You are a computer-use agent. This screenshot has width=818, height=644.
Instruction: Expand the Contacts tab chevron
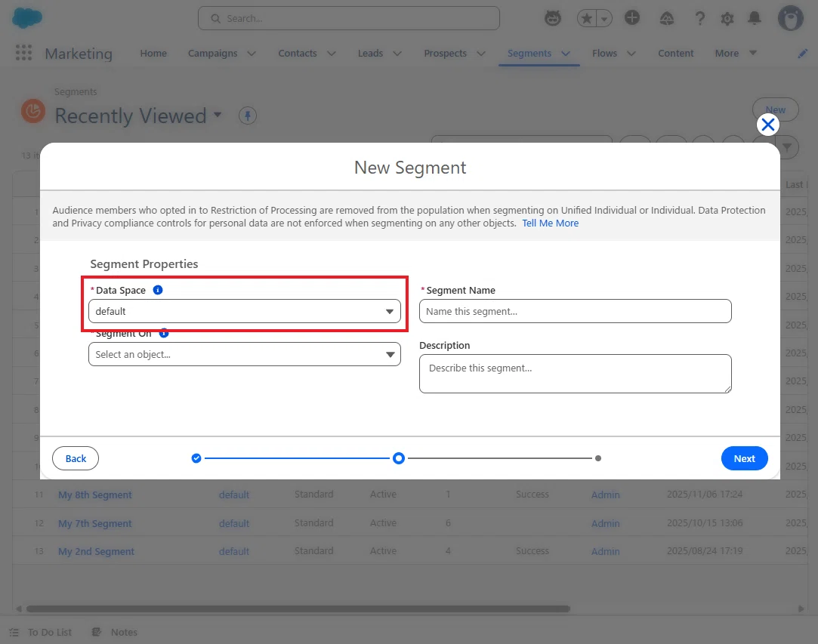tap(332, 53)
